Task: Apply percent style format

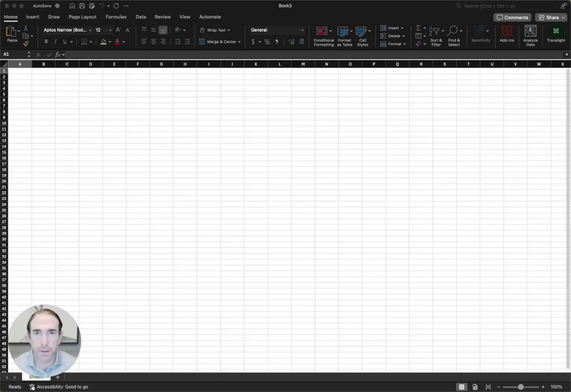Action: [267, 42]
